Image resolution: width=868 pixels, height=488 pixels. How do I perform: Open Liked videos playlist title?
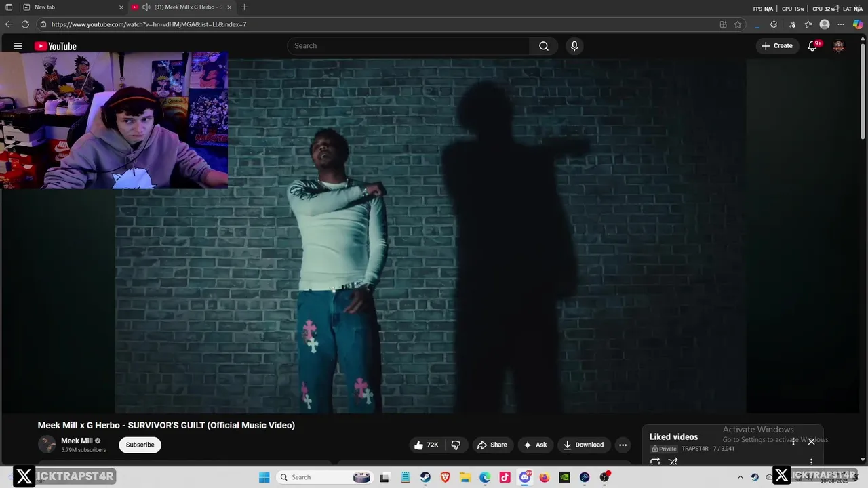point(673,437)
